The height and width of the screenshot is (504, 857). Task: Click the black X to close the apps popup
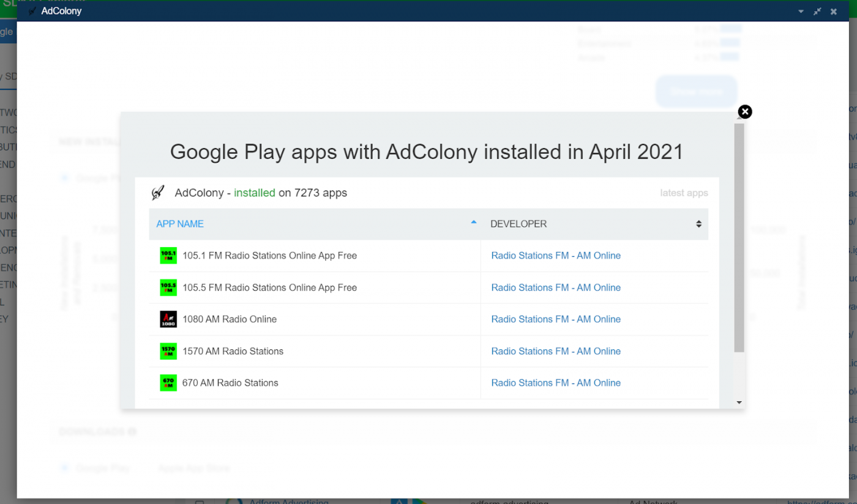coord(744,111)
